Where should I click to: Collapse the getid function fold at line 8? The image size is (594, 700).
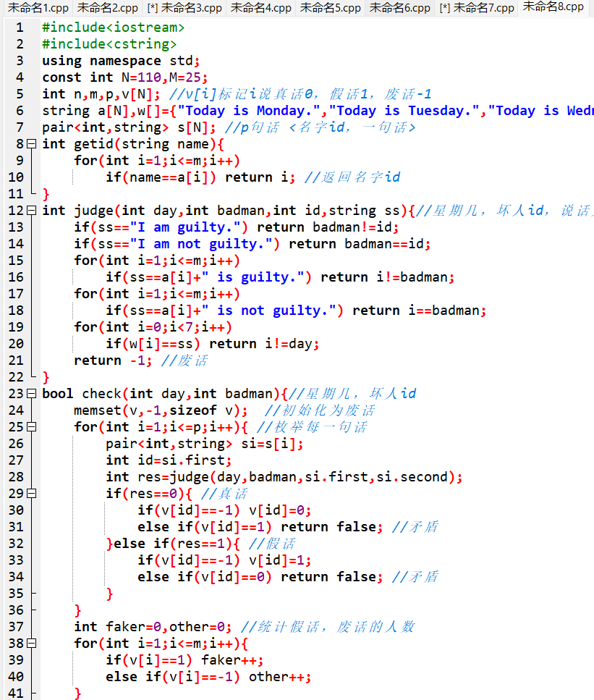[31, 144]
